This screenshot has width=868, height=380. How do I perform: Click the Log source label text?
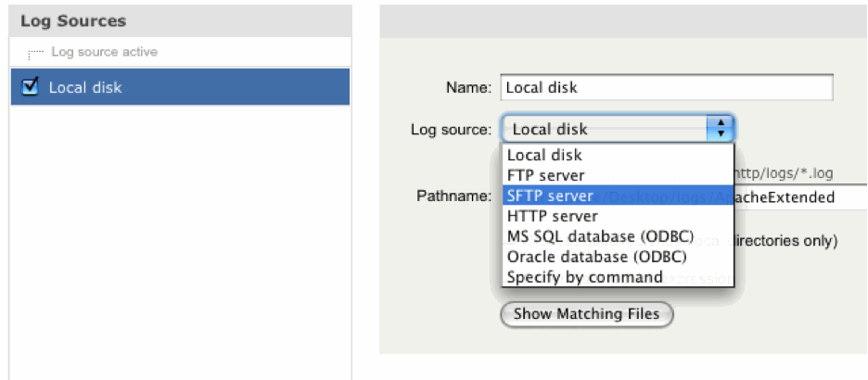point(451,130)
